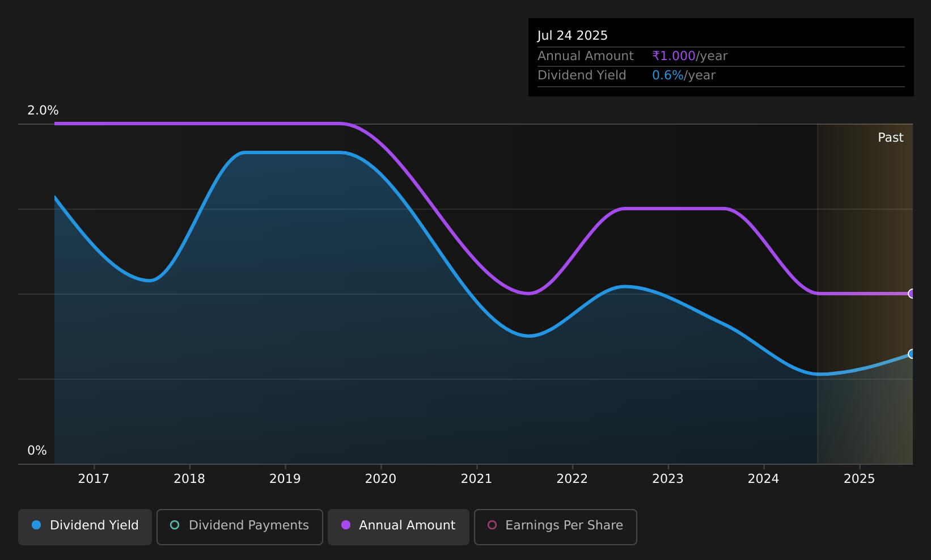This screenshot has width=931, height=560.
Task: Show the Earnings Per Share series
Action: click(556, 527)
